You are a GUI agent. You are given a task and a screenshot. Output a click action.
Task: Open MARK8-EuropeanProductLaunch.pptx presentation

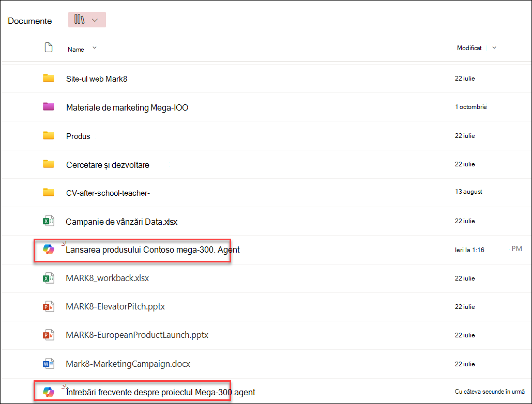coord(137,335)
